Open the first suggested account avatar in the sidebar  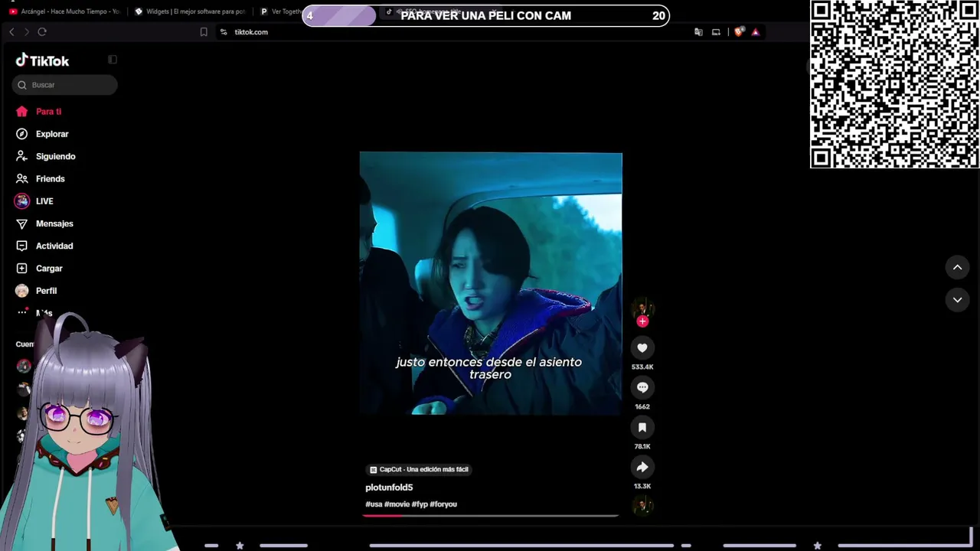tap(24, 366)
